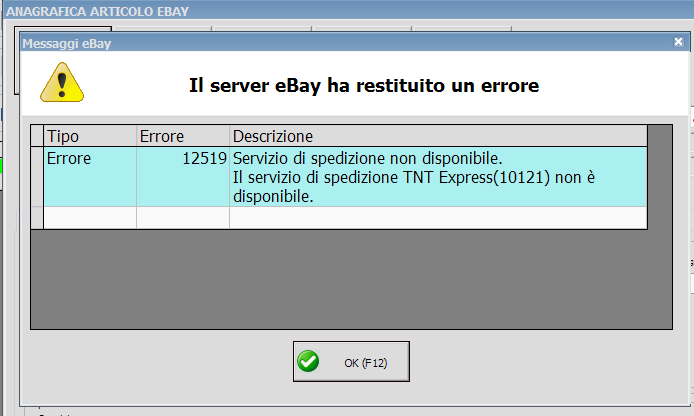Close the Messaggi eBay dialog
This screenshot has width=694, height=416.
click(678, 42)
